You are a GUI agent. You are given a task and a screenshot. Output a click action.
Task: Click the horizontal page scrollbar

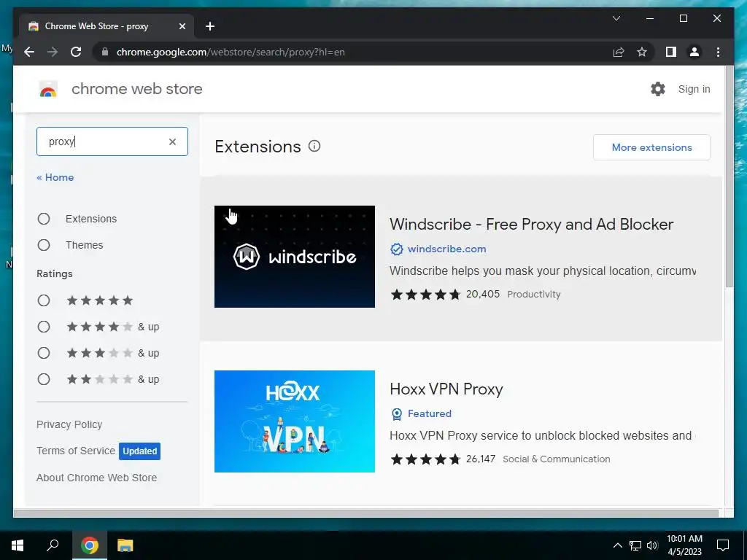[x=365, y=513]
